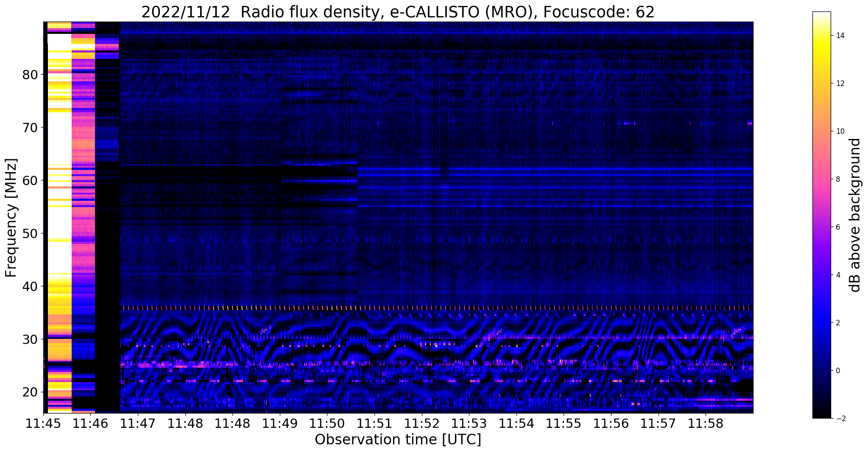Screen dimensions: 868x452
Task: Click the 11:46 time tick label
Action: (x=91, y=424)
